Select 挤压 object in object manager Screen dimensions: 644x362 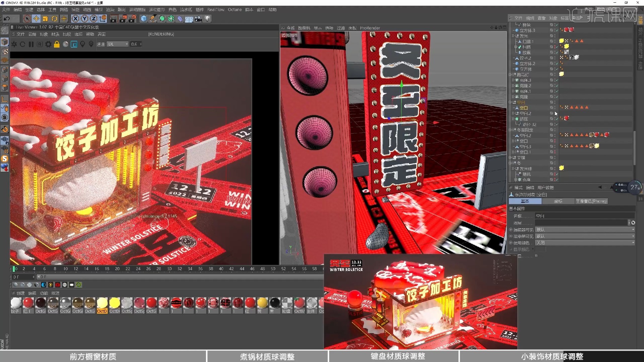524,119
